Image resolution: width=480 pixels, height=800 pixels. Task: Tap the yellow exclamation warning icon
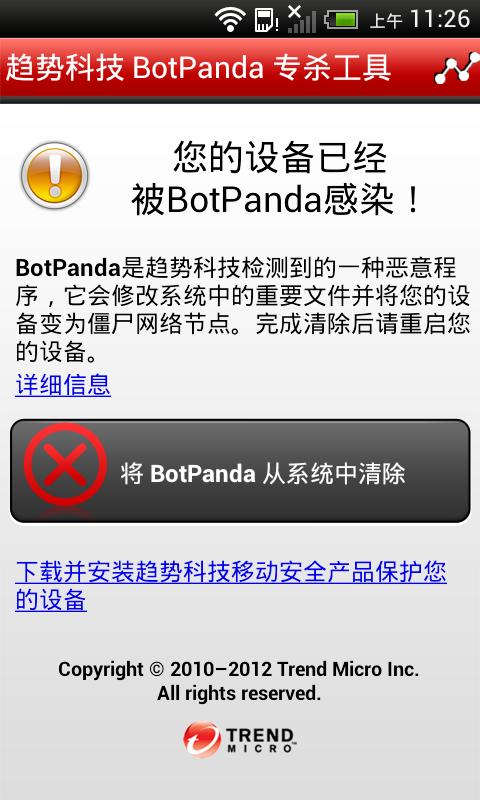[55, 175]
